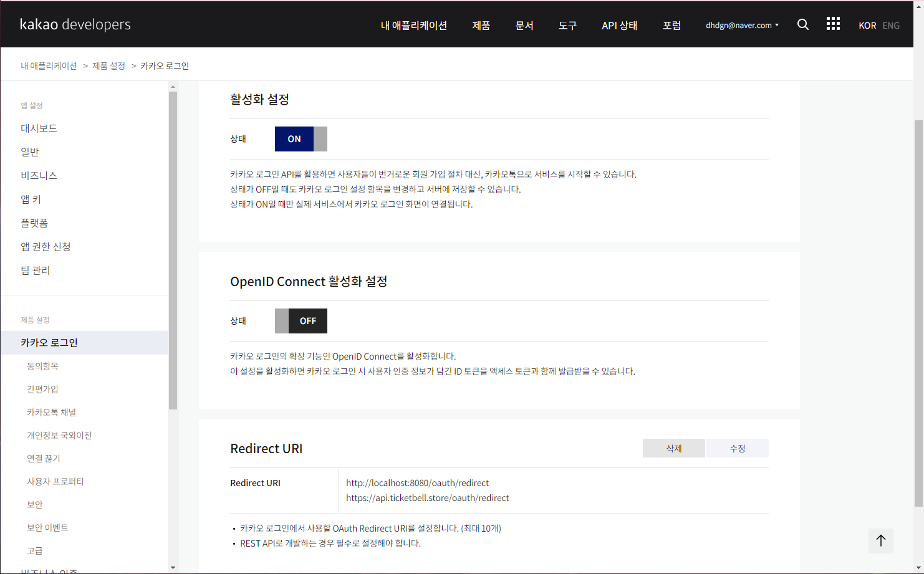The height and width of the screenshot is (574, 924).
Task: Click the OpenID Connect 활성화 설정 heading
Action: pos(309,282)
